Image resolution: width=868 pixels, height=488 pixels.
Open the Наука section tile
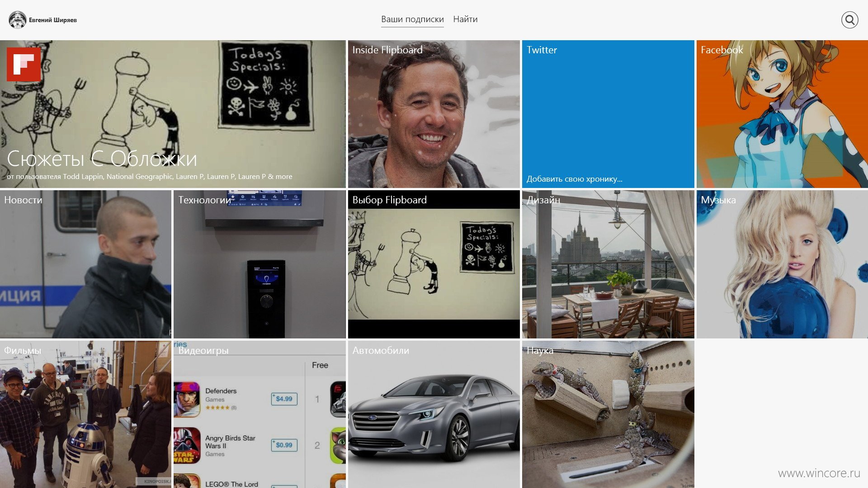pyautogui.click(x=608, y=414)
